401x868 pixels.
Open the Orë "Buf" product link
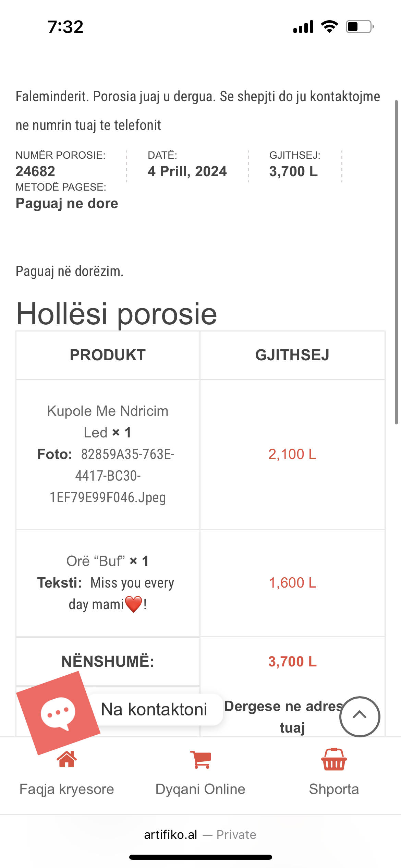(x=96, y=561)
